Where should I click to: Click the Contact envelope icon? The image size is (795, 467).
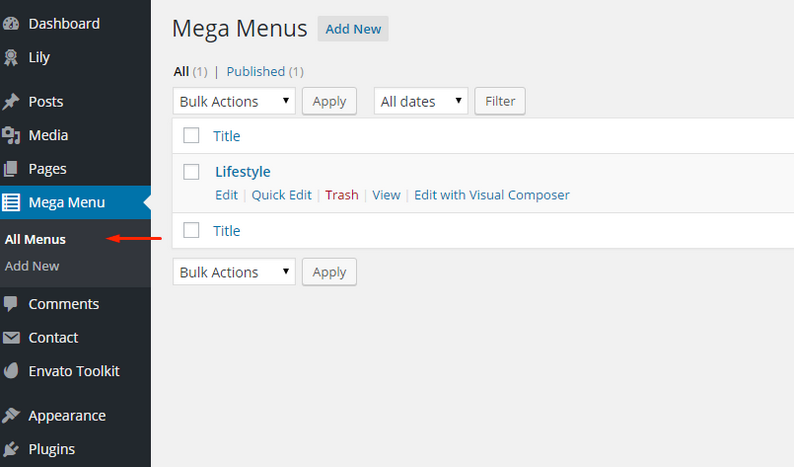pyautogui.click(x=11, y=337)
